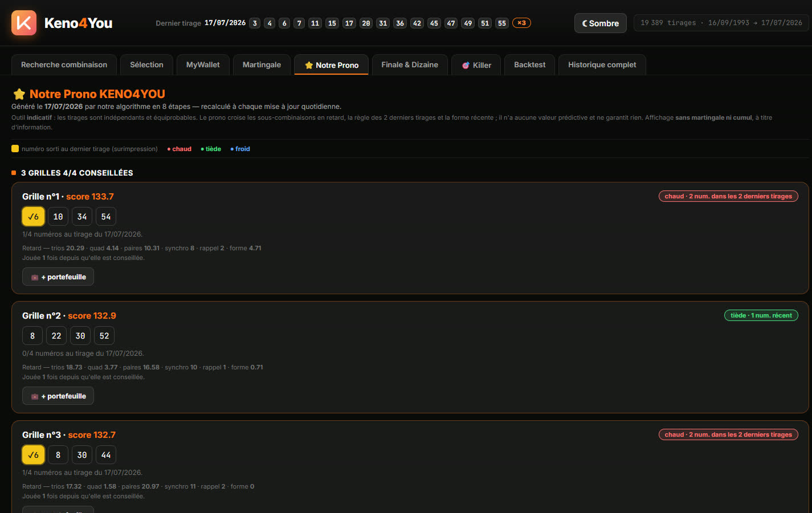The width and height of the screenshot is (812, 513).
Task: Click number 6 in the Dernier tirage row
Action: coord(284,23)
